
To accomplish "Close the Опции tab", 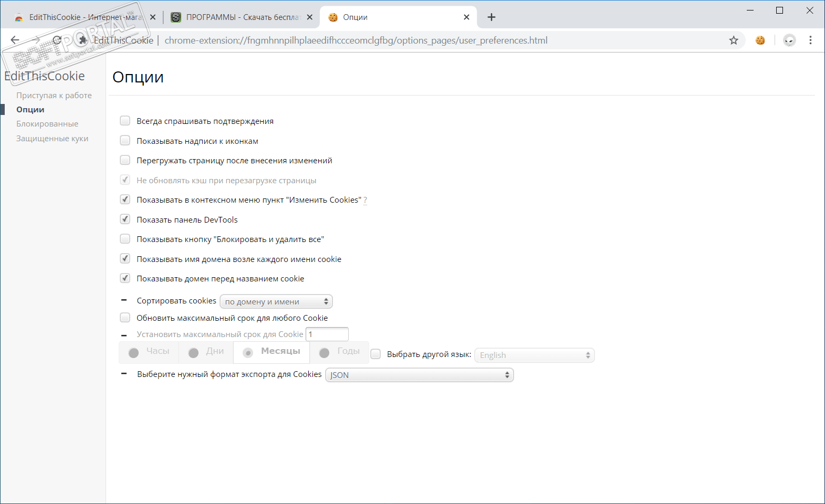I will click(x=466, y=17).
